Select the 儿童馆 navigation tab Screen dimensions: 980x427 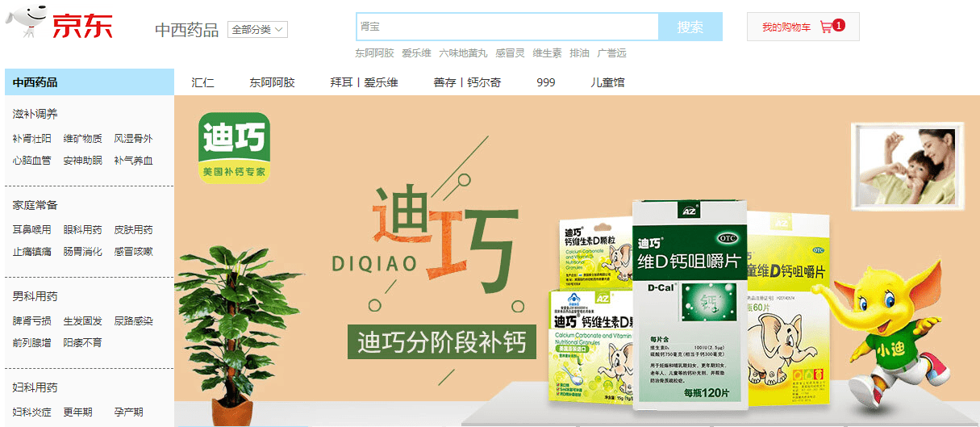[607, 82]
